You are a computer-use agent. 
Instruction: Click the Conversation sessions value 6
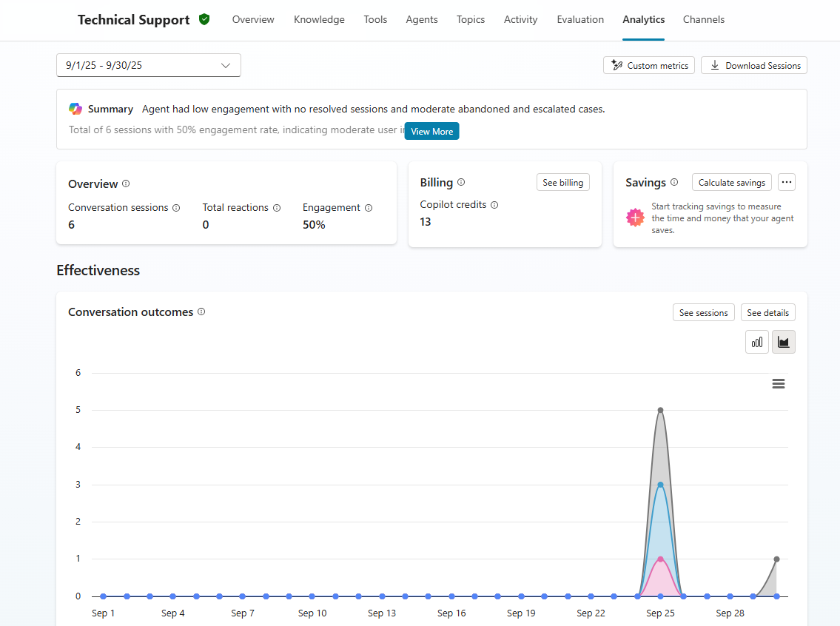[71, 225]
